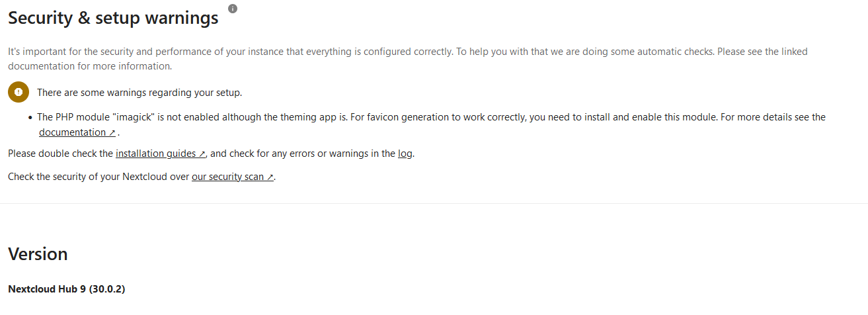
Task: Select the Nextcloud Hub 9 (30.0.2) version text
Action: (x=67, y=289)
